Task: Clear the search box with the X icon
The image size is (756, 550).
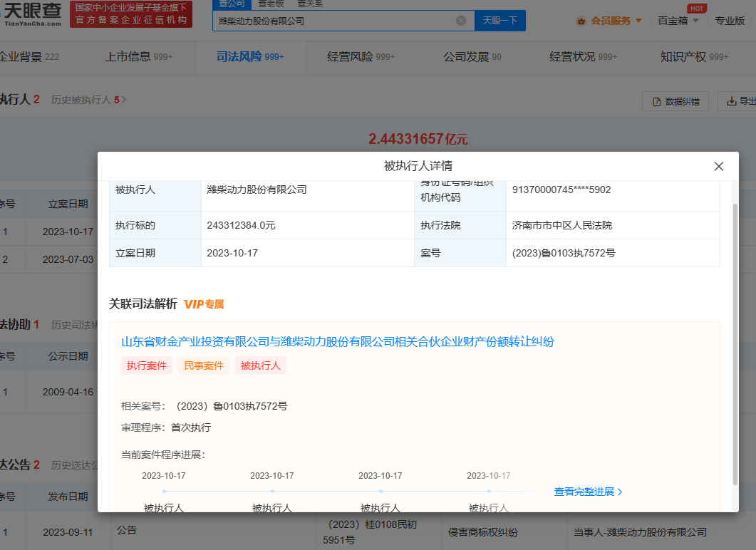Action: (461, 21)
